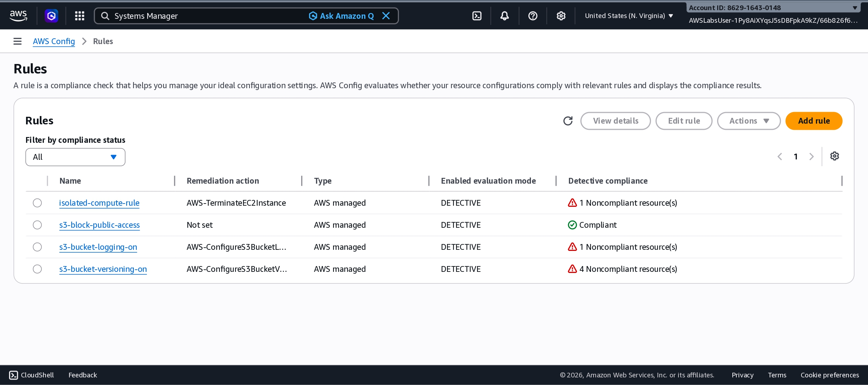This screenshot has height=385, width=868.
Task: Select the s3-bucket-logging-on radio button
Action: click(37, 247)
